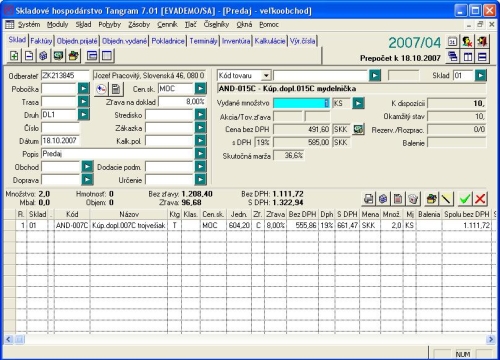This screenshot has height=360, width=500.
Task: Click the Zľava na doklad 8,00% field
Action: (x=182, y=102)
